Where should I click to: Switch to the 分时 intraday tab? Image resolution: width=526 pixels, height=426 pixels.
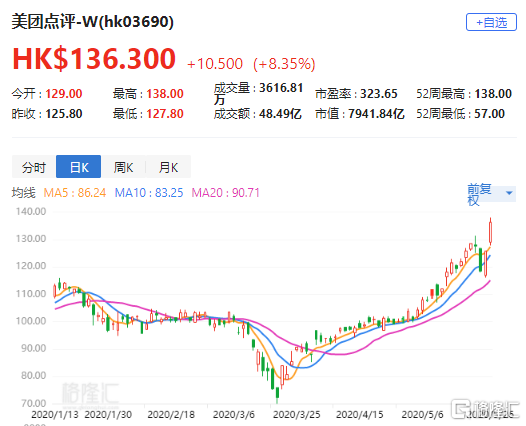click(x=34, y=167)
